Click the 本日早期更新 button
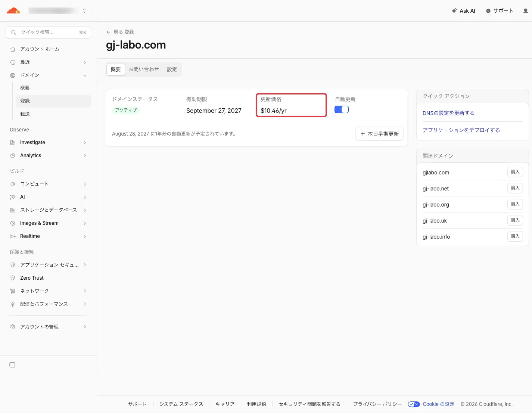This screenshot has width=532, height=413. click(379, 134)
